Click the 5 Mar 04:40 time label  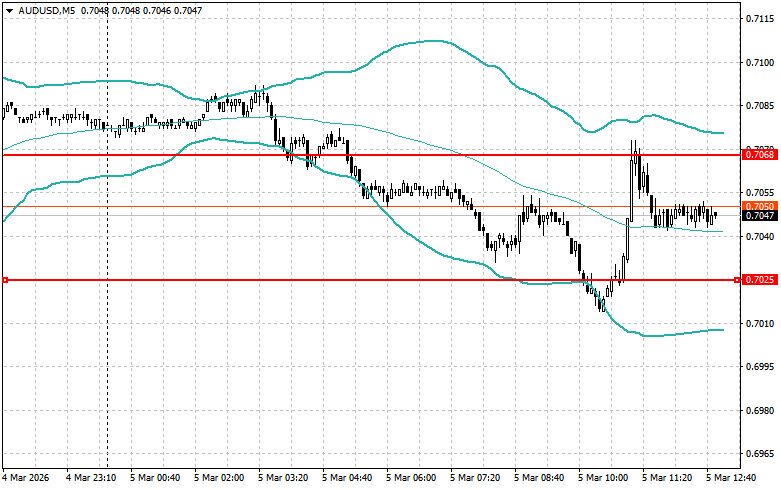(x=348, y=478)
